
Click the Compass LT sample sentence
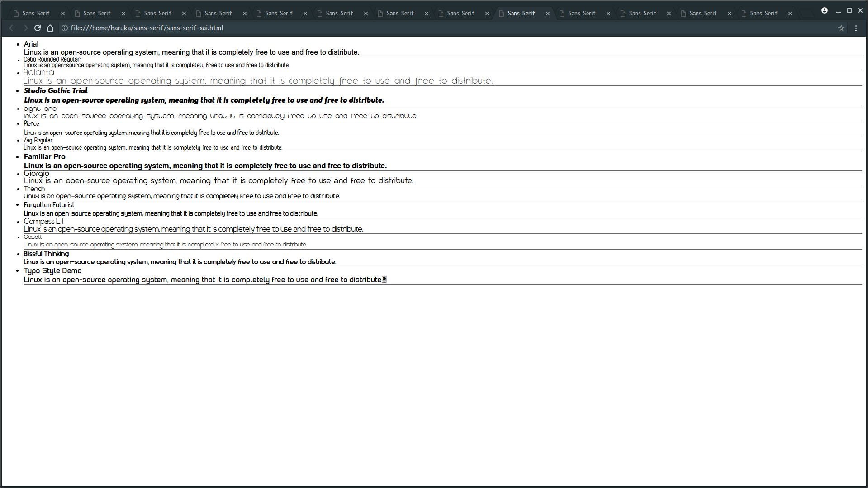pos(194,229)
